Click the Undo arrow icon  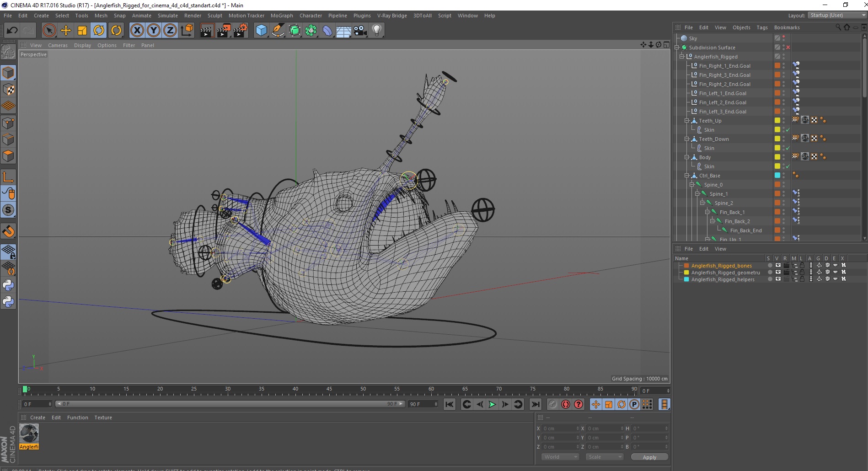point(12,31)
